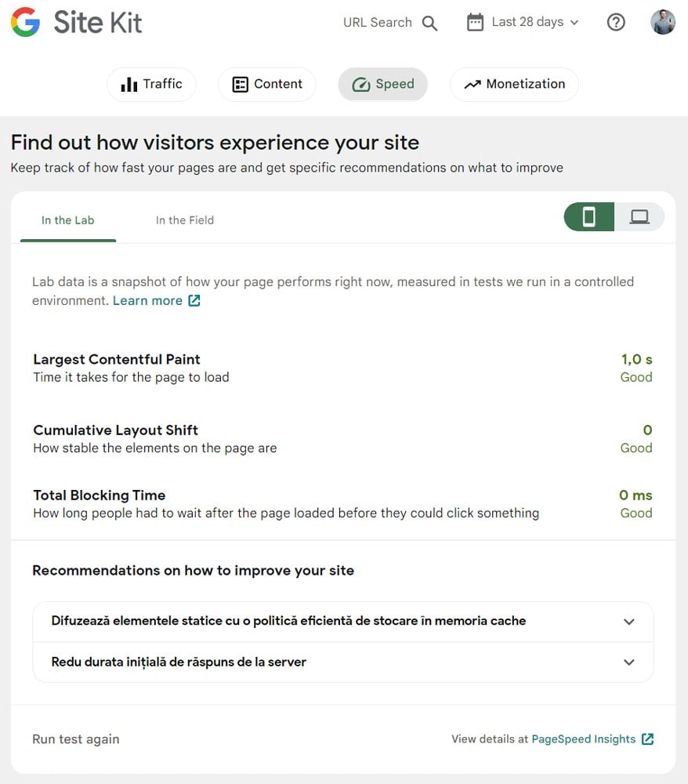The height and width of the screenshot is (784, 688).
Task: Click the calendar icon beside date range
Action: tap(475, 23)
